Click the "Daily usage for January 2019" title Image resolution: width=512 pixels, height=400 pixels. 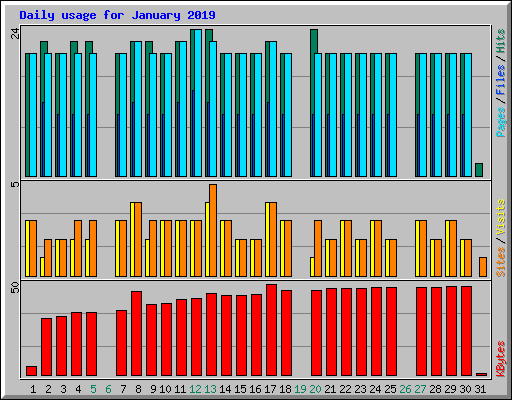coord(117,15)
